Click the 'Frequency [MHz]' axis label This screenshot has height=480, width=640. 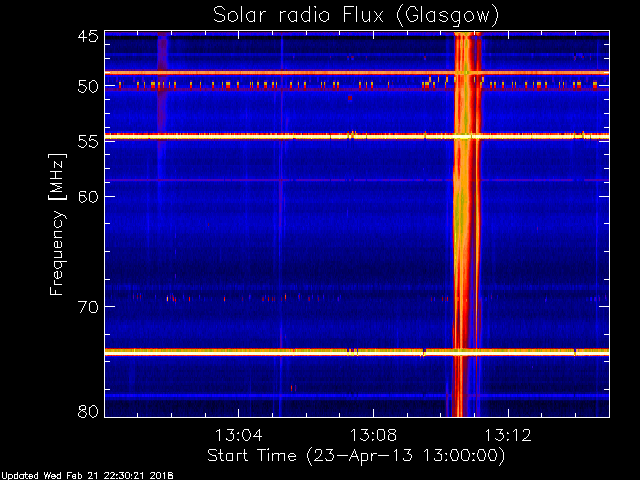tap(58, 224)
